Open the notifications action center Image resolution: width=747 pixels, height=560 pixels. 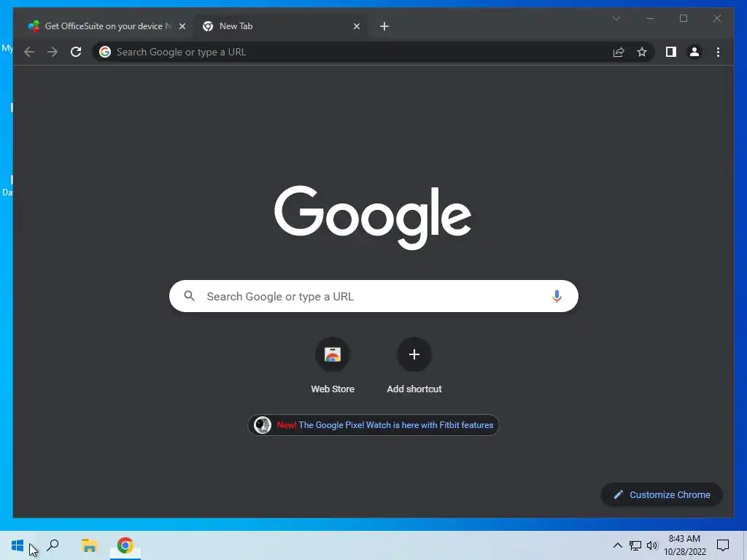[x=723, y=545]
